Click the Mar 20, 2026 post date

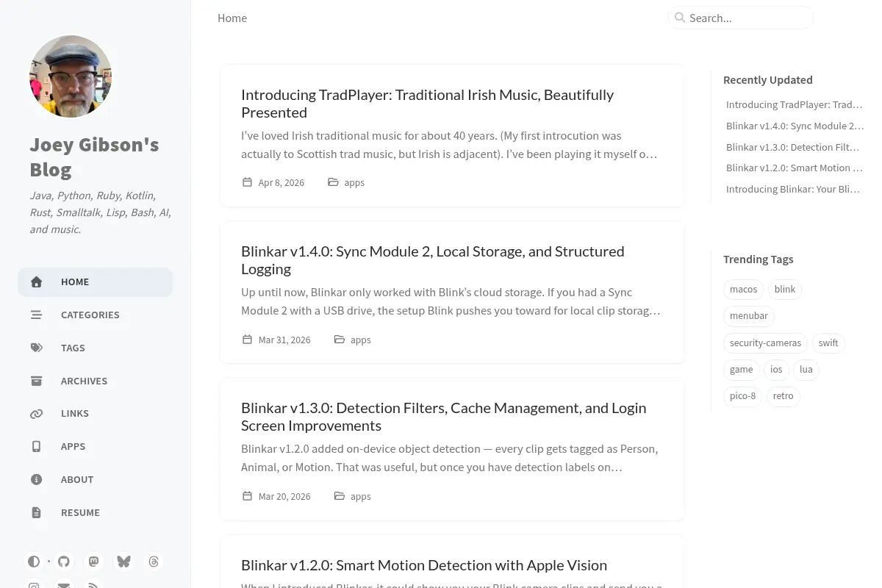[x=284, y=496]
